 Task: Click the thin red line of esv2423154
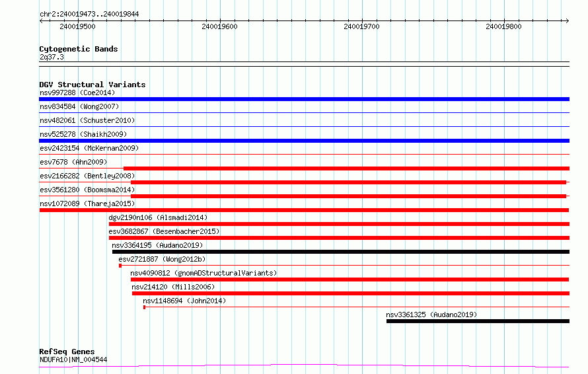304,154
